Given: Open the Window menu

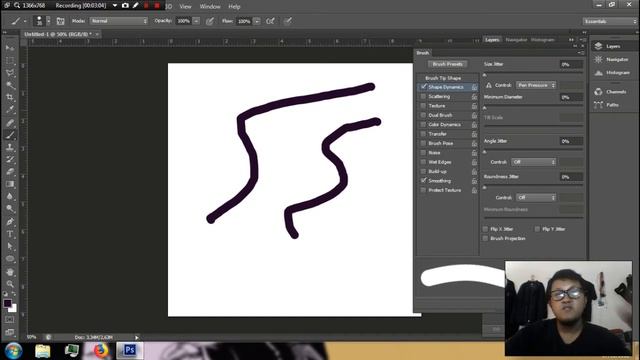Looking at the screenshot, I should pos(210,7).
